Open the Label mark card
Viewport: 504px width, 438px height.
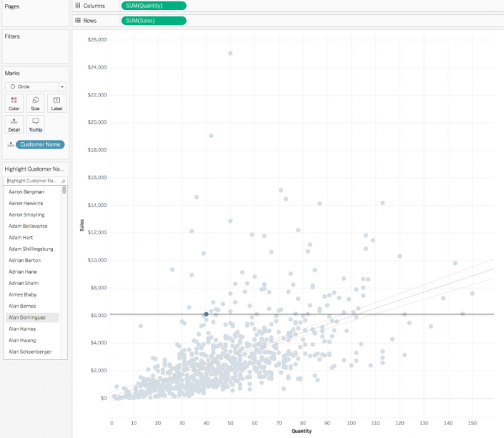click(56, 103)
